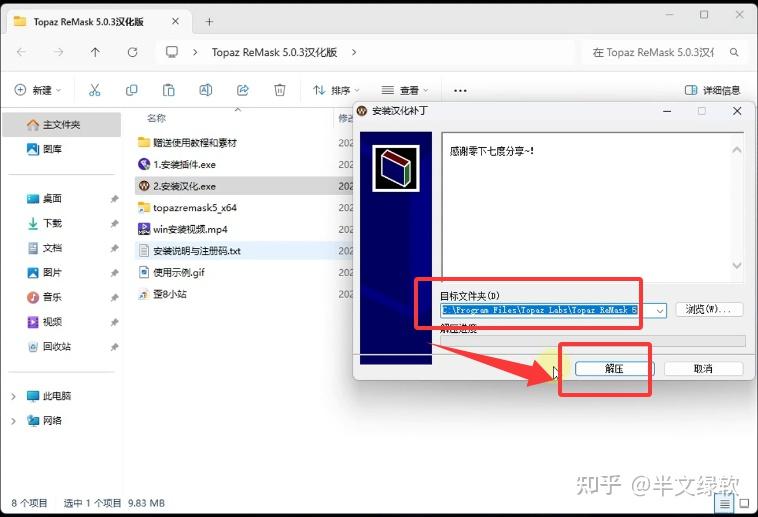This screenshot has height=517, width=758.
Task: Click the Copy icon in Explorer toolbar
Action: 131,90
